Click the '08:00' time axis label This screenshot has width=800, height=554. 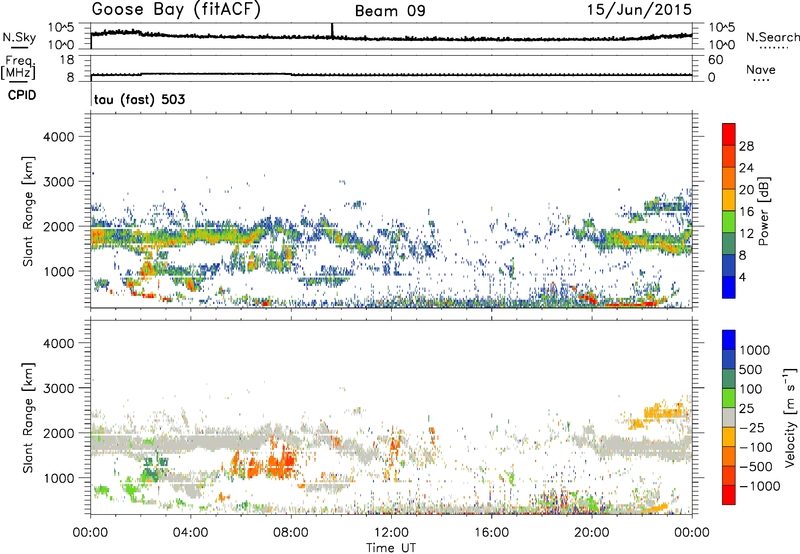291,533
